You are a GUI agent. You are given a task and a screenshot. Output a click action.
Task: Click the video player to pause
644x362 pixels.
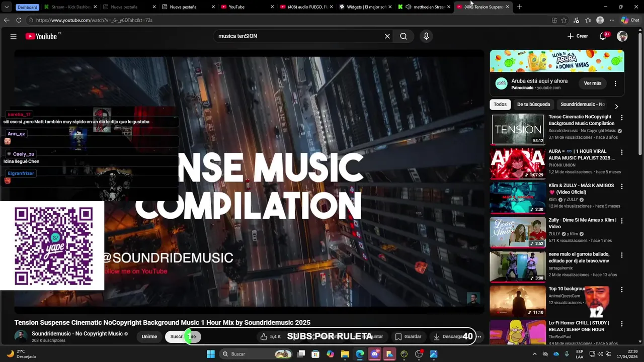point(249,181)
